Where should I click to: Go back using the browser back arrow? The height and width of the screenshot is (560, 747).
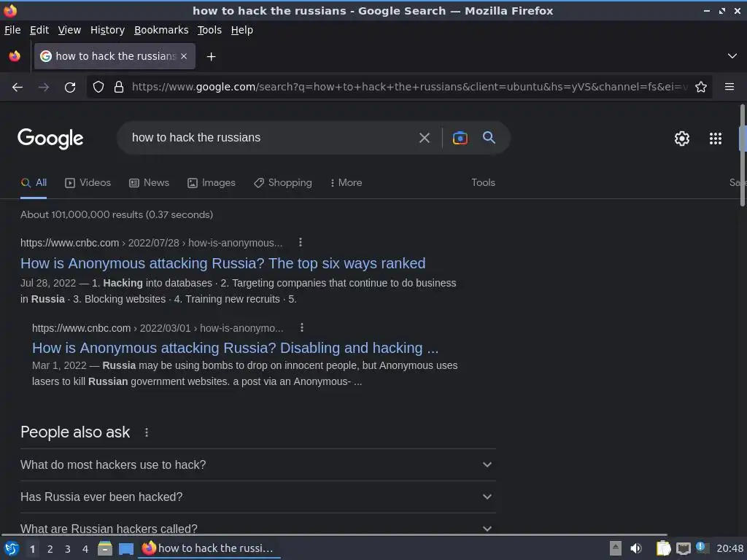pos(18,87)
